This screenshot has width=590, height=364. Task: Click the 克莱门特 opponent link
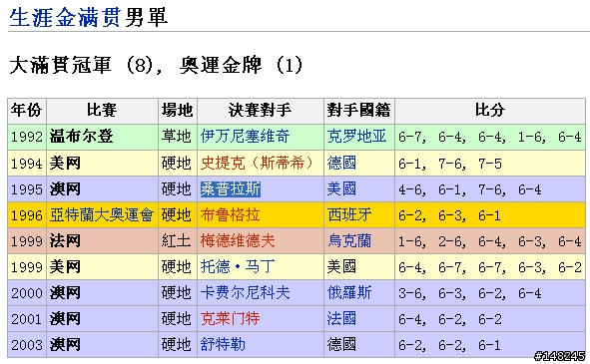point(230,319)
